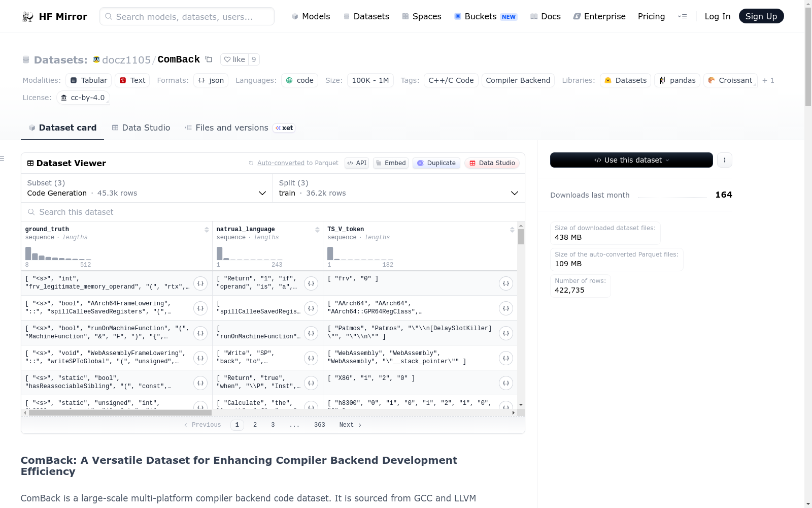Expand the natrual_language cell starting with Return 1 if
The height and width of the screenshot is (508, 812).
311,283
